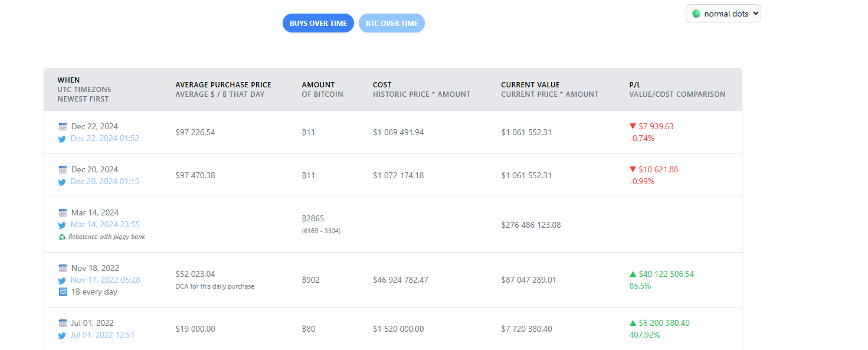
Task: Click the ₿902 amount cell
Action: click(310, 280)
